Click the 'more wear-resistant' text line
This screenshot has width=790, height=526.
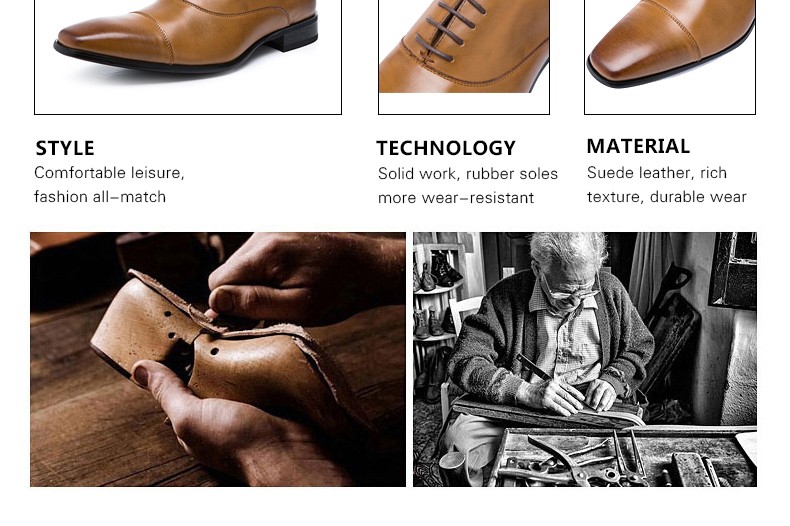(455, 198)
